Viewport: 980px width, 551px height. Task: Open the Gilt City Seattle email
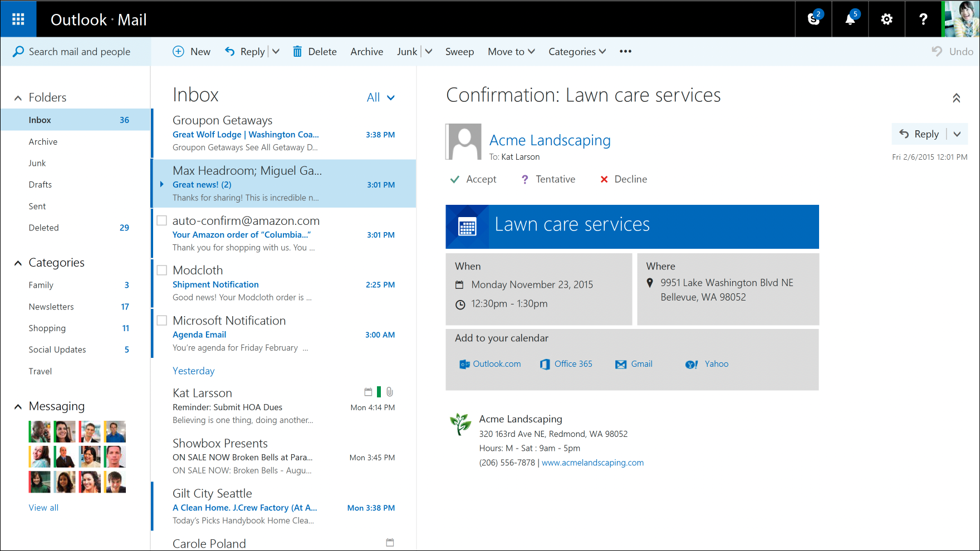tap(283, 506)
